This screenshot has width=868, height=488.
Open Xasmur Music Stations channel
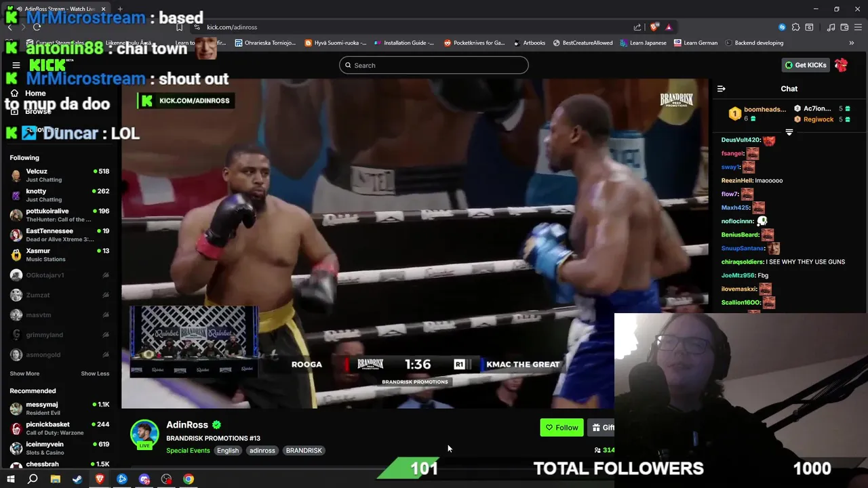pyautogui.click(x=60, y=255)
